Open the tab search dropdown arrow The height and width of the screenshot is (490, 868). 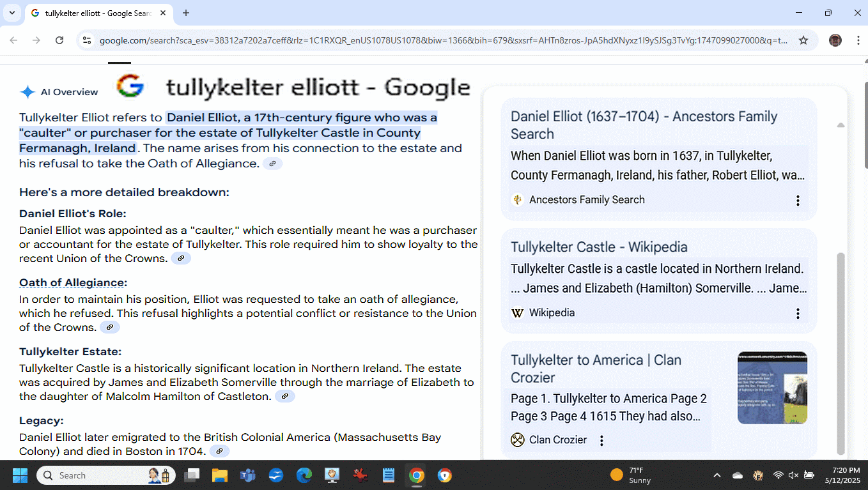12,13
